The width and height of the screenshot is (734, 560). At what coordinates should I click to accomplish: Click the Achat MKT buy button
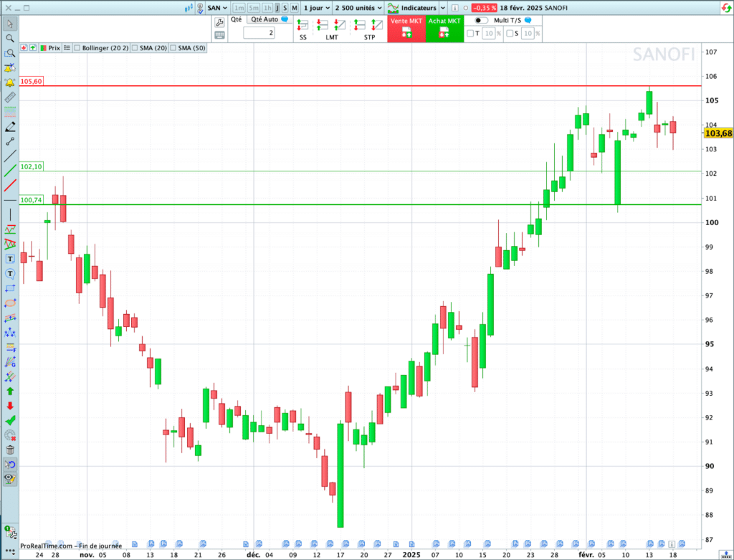444,29
